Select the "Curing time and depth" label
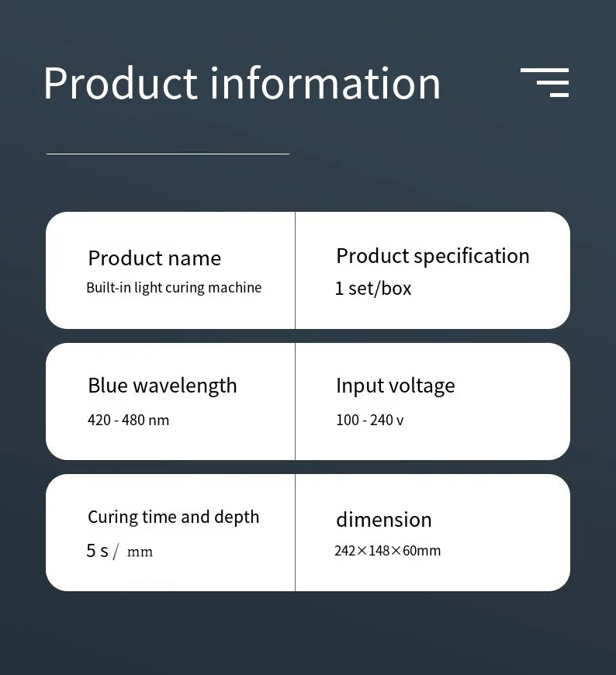 click(173, 517)
